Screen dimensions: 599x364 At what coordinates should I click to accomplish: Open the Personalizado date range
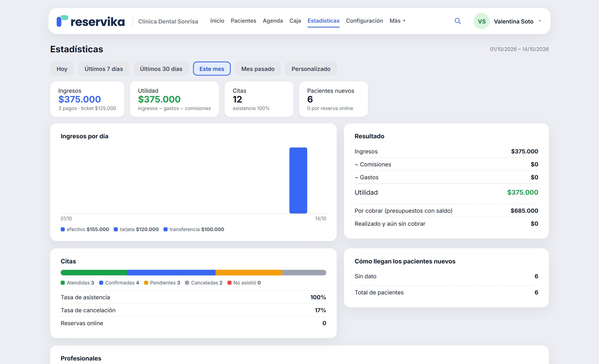[311, 69]
